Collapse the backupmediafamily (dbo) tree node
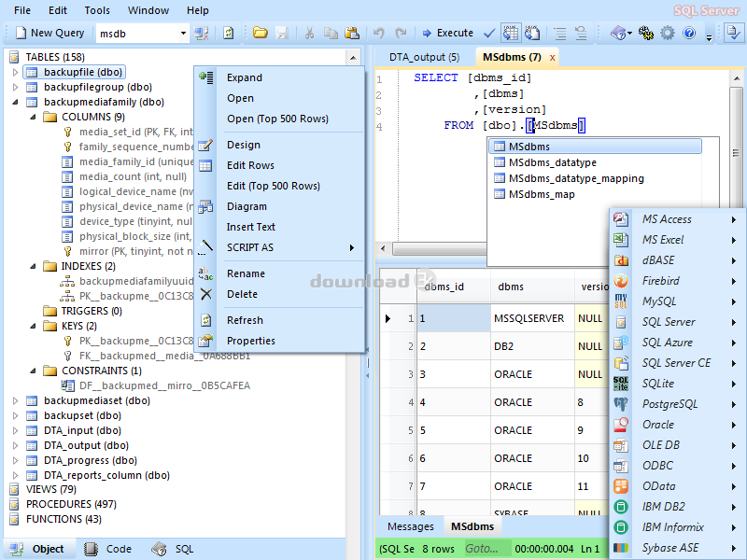The image size is (747, 560). coord(15,102)
